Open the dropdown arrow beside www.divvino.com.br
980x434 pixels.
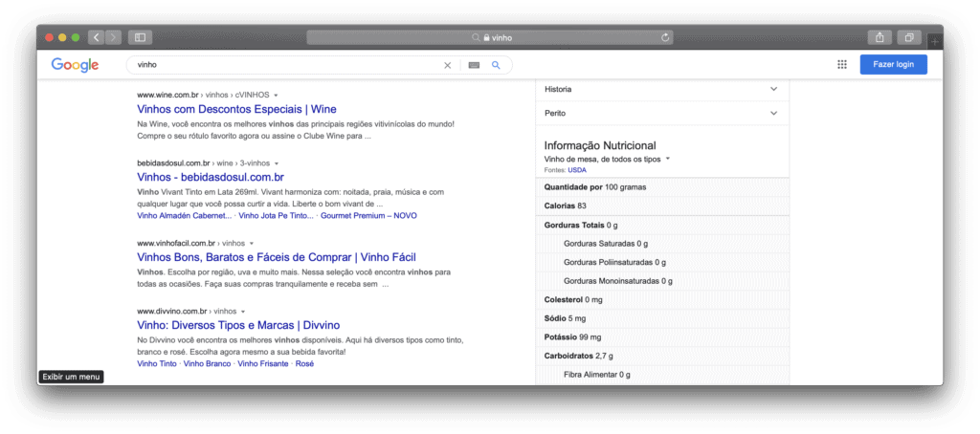242,312
